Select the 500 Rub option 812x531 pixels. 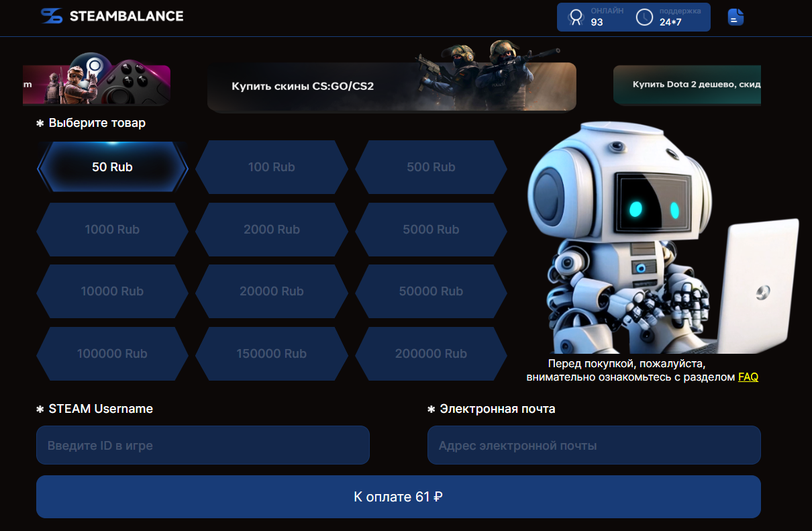[x=431, y=167]
